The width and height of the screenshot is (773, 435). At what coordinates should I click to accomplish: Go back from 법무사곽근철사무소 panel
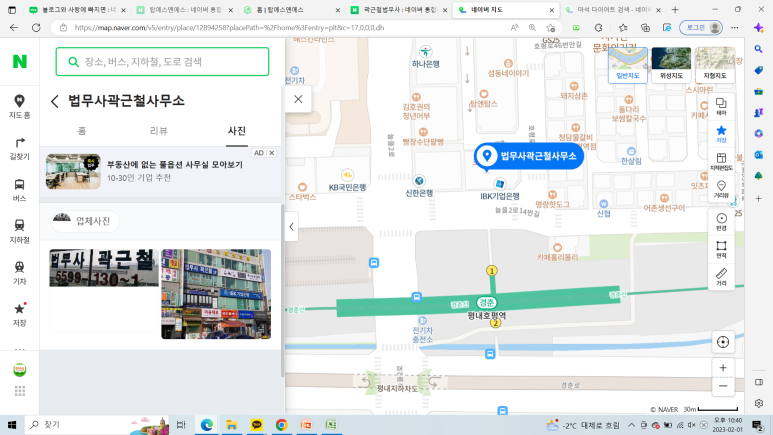[55, 102]
